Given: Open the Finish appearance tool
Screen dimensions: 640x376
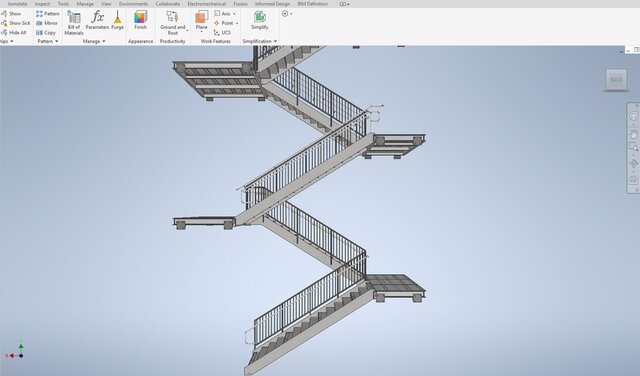Looking at the screenshot, I should click(140, 20).
